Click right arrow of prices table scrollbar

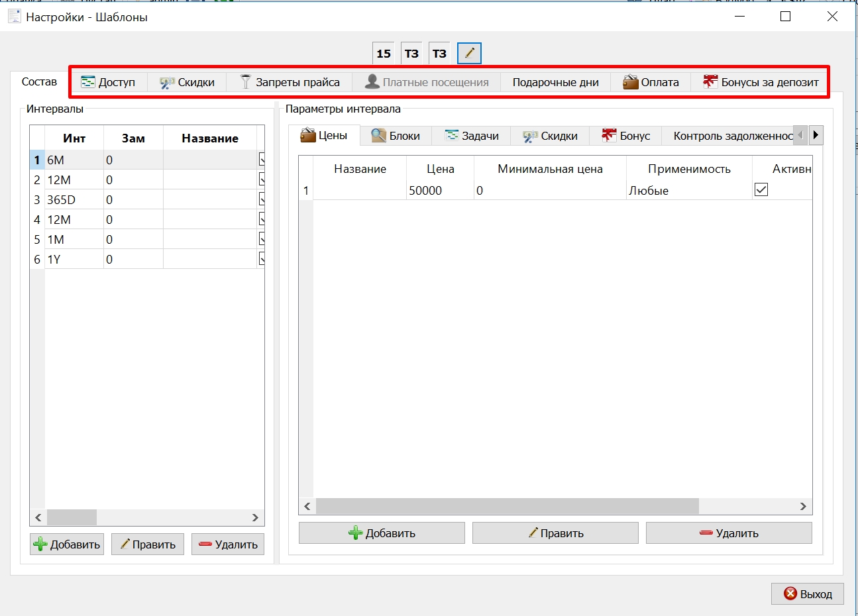click(803, 506)
